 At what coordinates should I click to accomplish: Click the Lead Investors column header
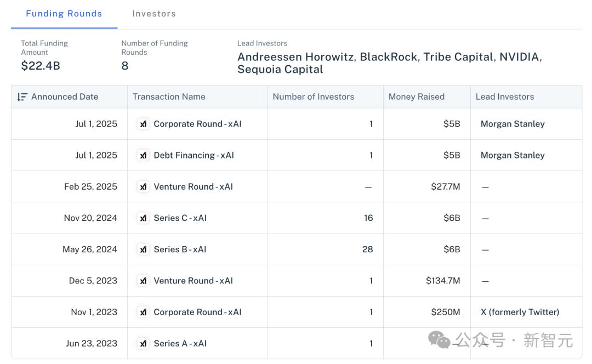(505, 96)
